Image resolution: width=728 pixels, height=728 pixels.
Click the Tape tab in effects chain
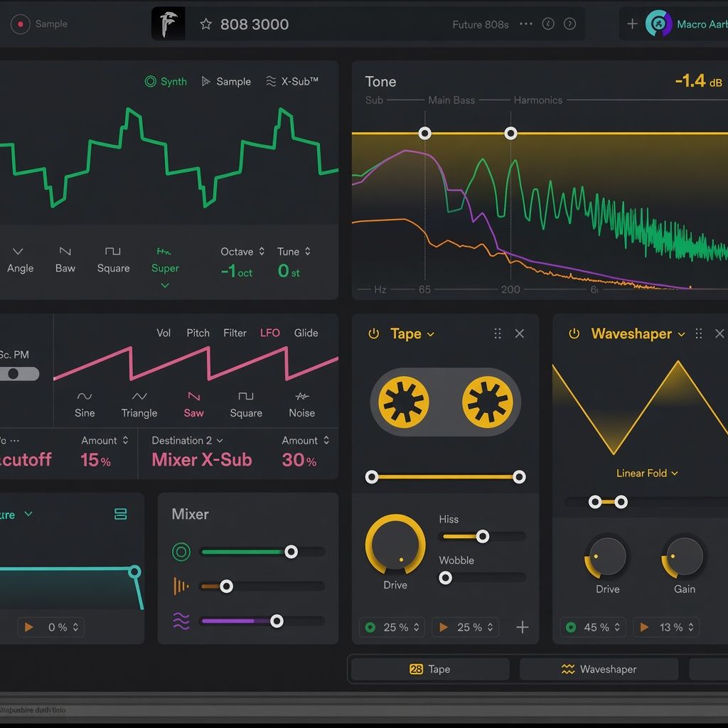(430, 669)
